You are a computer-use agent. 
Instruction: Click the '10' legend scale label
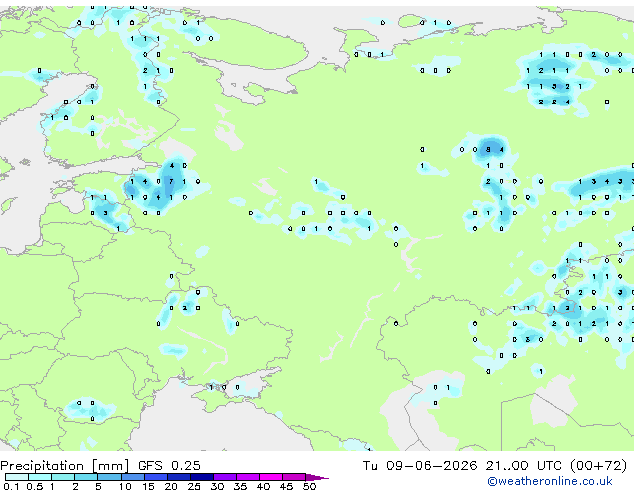click(x=125, y=486)
